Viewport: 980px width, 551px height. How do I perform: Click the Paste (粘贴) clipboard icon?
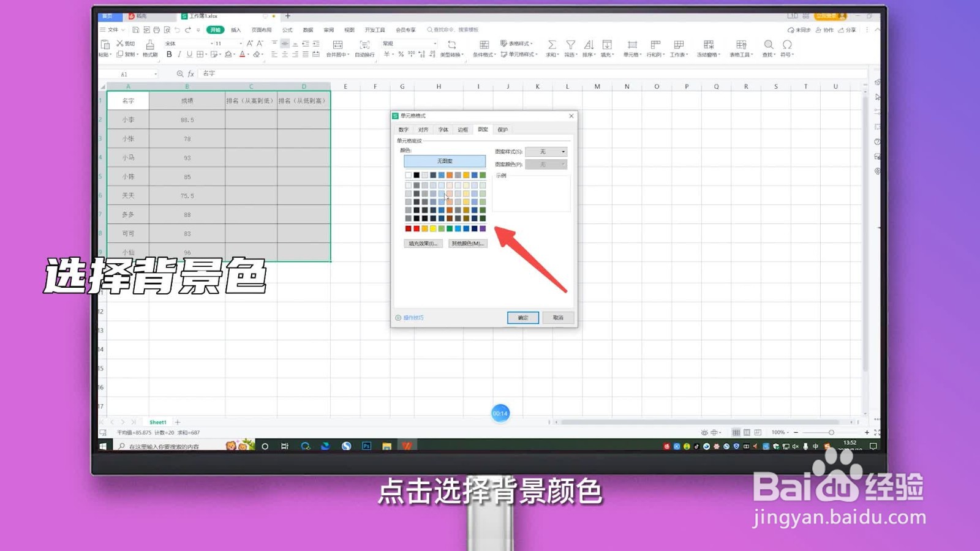coord(105,45)
